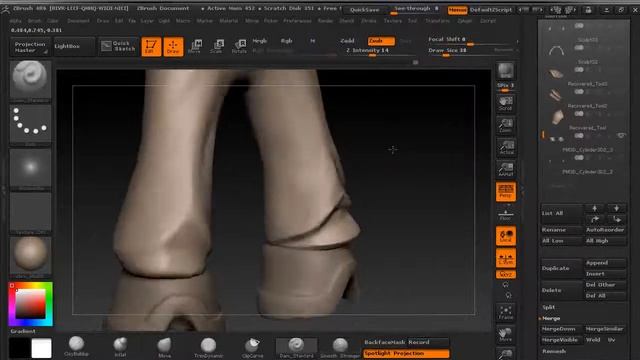
Task: Click the Zoom canvas navigation button
Action: point(506,125)
